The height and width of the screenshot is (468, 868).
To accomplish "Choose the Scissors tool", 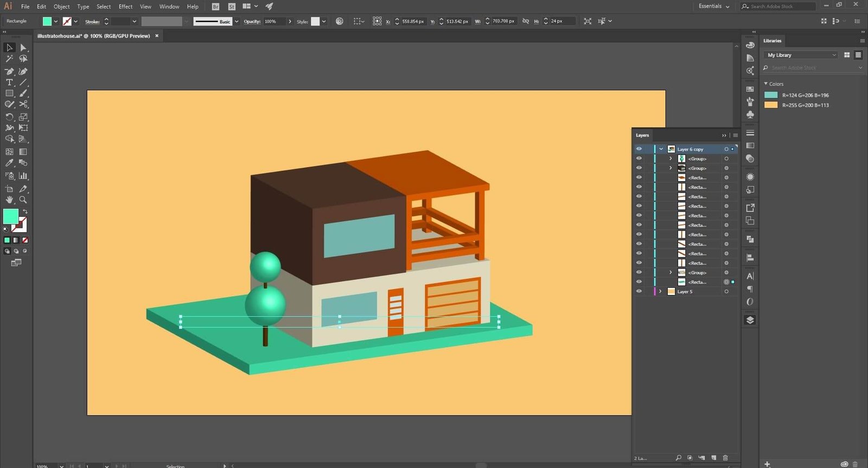I will [x=23, y=104].
